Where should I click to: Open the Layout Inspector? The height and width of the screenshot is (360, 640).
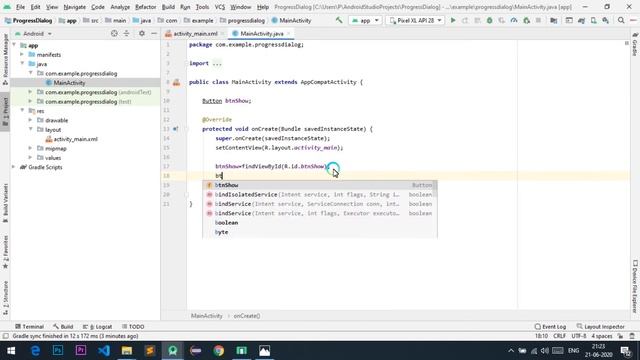click(x=600, y=327)
